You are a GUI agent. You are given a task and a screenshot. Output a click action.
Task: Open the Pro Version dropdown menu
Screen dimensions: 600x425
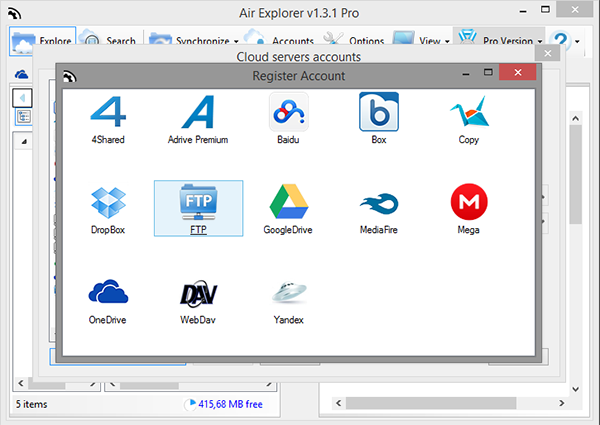click(x=540, y=42)
